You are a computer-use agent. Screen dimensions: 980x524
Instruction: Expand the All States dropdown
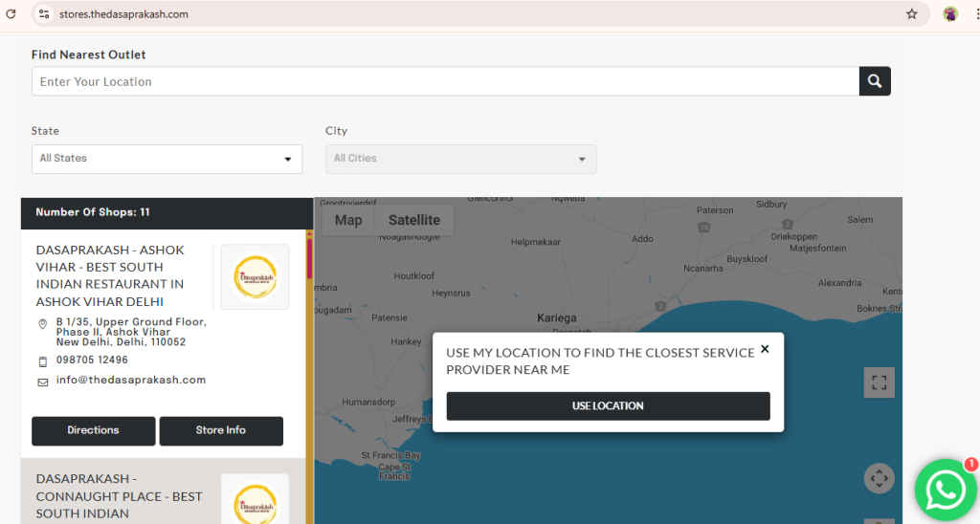(x=167, y=159)
